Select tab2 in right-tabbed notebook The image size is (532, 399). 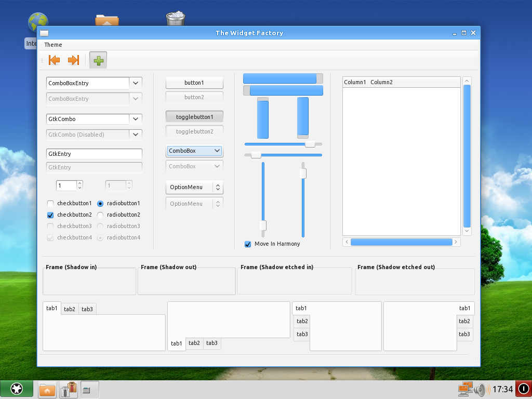pos(464,321)
